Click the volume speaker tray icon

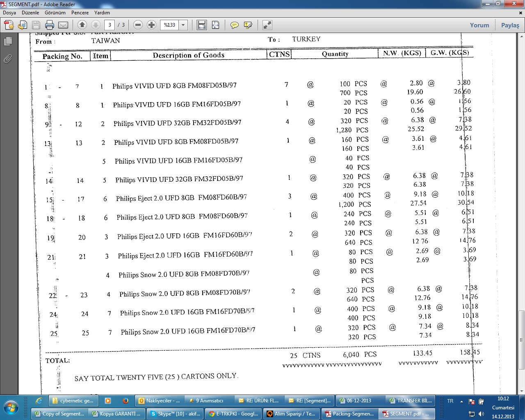click(481, 414)
